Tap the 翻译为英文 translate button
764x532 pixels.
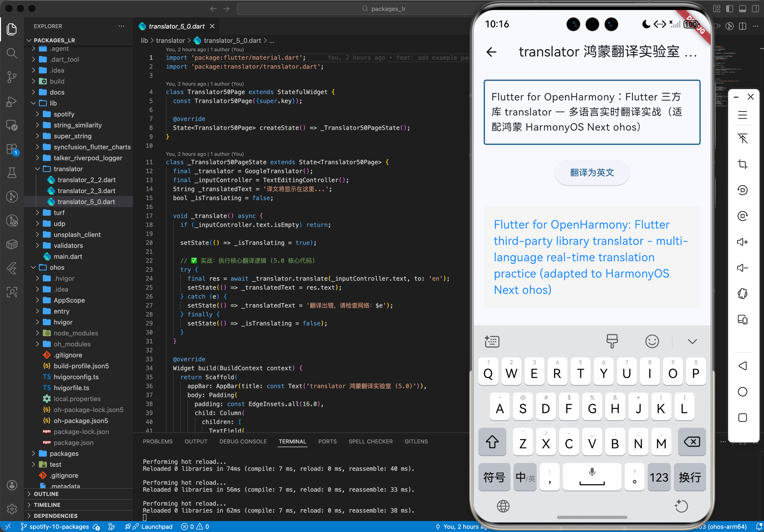tap(592, 173)
